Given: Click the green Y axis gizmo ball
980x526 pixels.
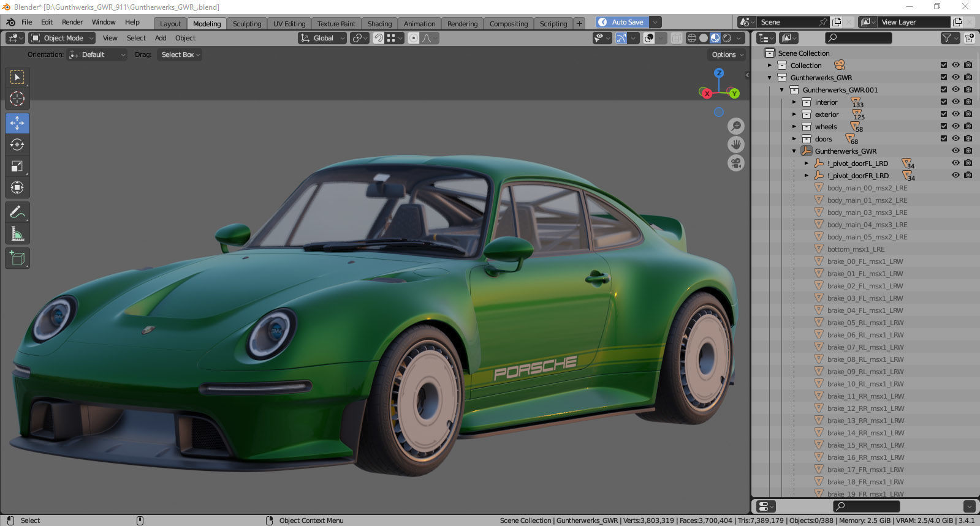Looking at the screenshot, I should tap(734, 93).
